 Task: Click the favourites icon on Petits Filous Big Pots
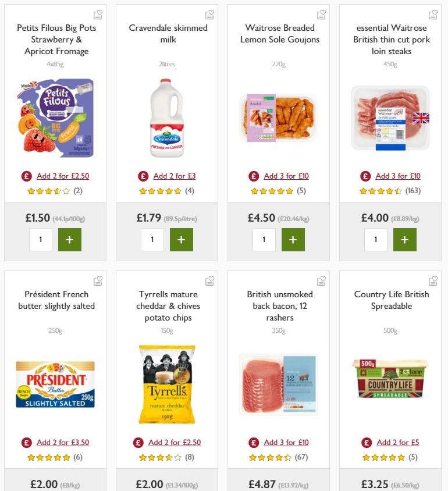(98, 13)
